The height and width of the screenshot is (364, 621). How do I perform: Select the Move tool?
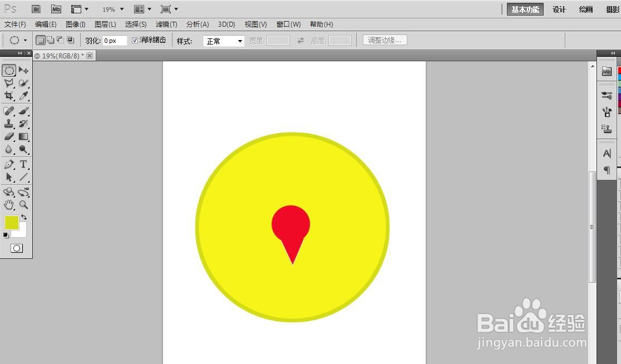[23, 71]
